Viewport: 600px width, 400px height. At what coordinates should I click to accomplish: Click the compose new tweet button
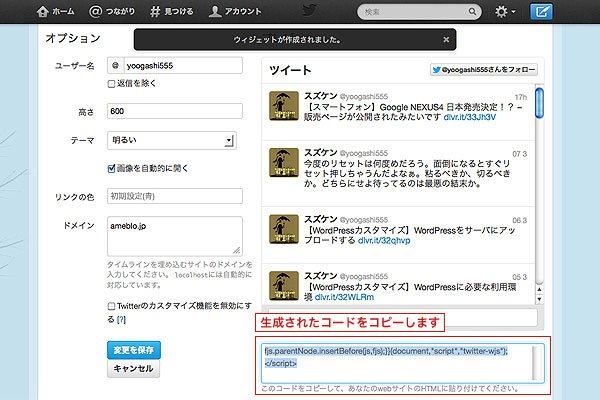pos(541,11)
